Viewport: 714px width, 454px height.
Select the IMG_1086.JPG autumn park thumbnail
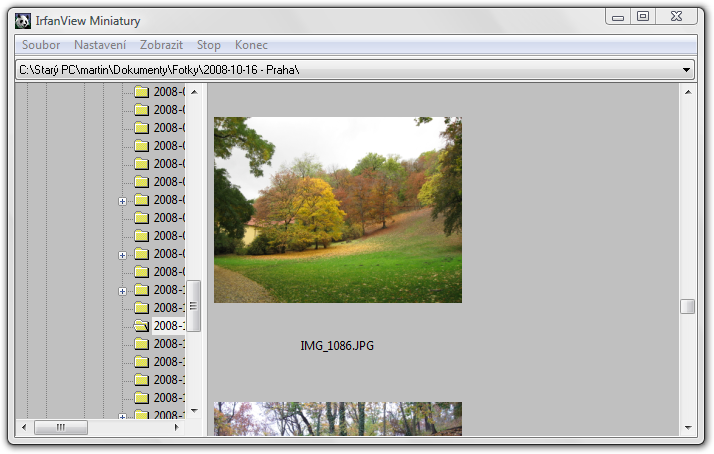[x=338, y=210]
